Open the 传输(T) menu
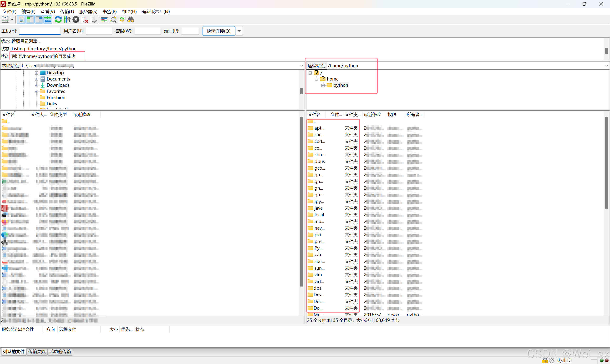 tap(67, 11)
